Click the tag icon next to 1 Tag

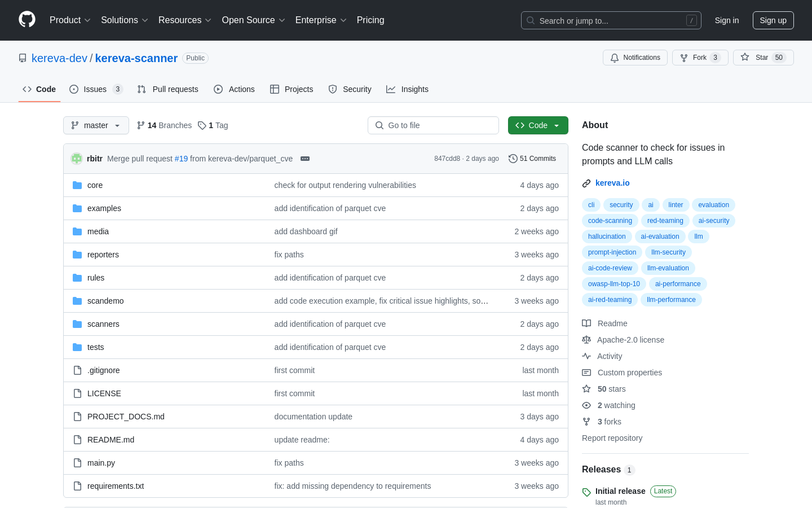(202, 125)
